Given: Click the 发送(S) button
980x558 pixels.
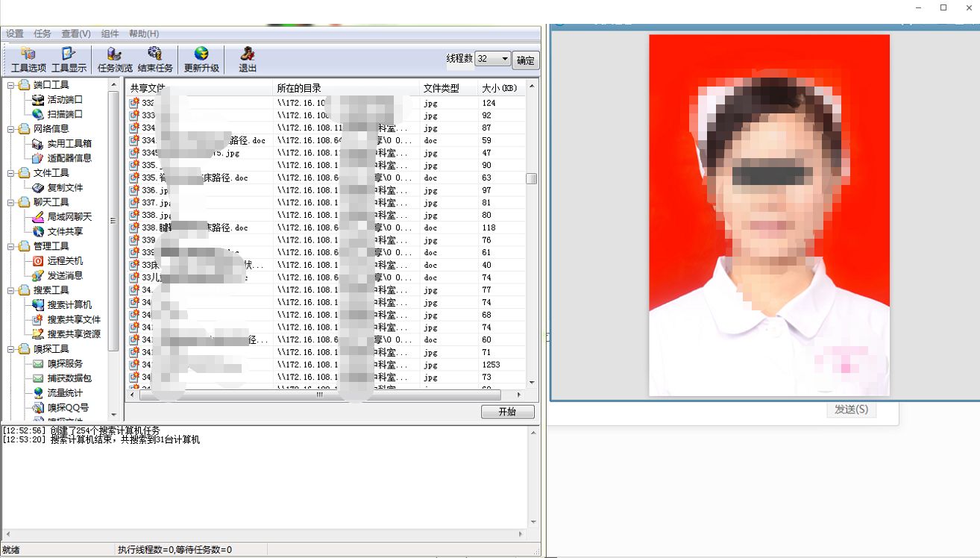Looking at the screenshot, I should (x=851, y=410).
